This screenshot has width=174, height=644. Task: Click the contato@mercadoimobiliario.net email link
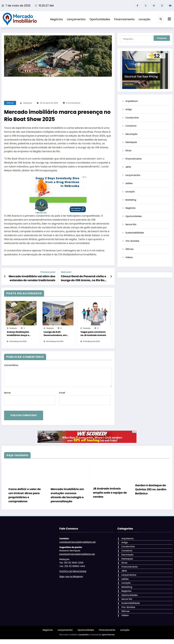(x=77, y=542)
